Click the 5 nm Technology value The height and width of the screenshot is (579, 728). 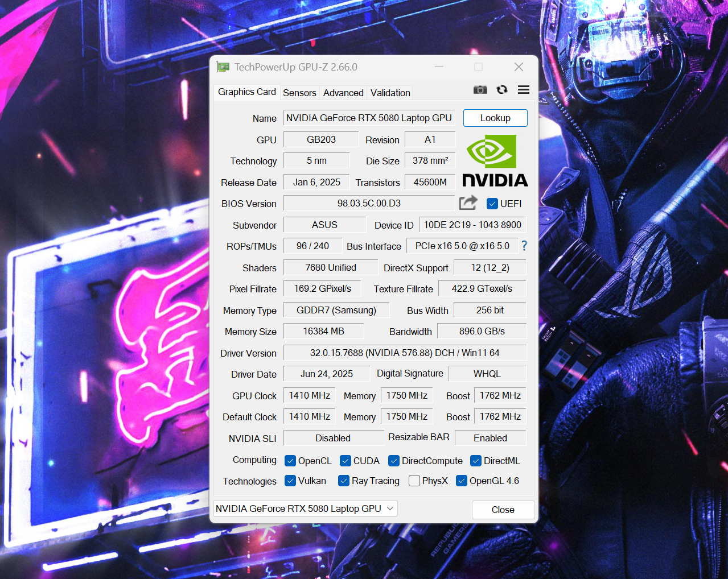316,160
